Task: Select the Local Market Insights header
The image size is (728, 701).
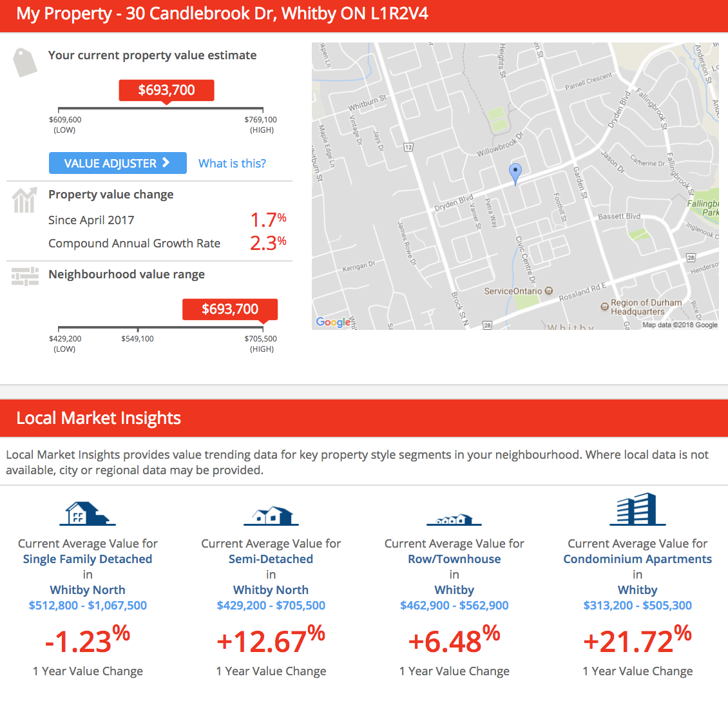Action: coord(99,418)
